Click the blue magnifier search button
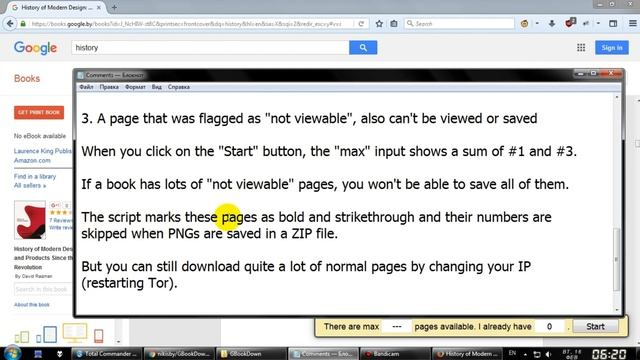Screen dimensions: 640x360 [363, 48]
